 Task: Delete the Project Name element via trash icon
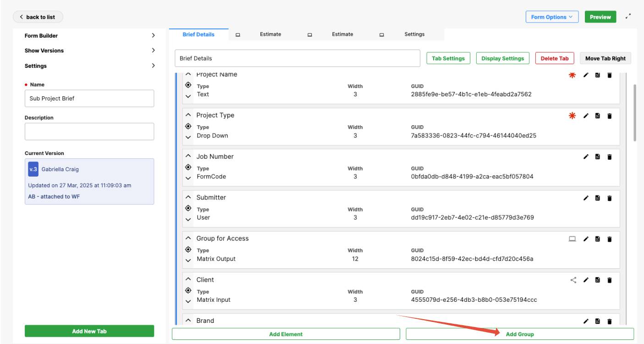pos(610,75)
